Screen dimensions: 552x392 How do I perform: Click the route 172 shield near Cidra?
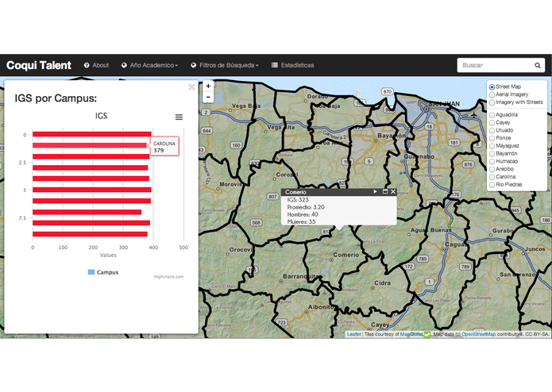(x=408, y=267)
